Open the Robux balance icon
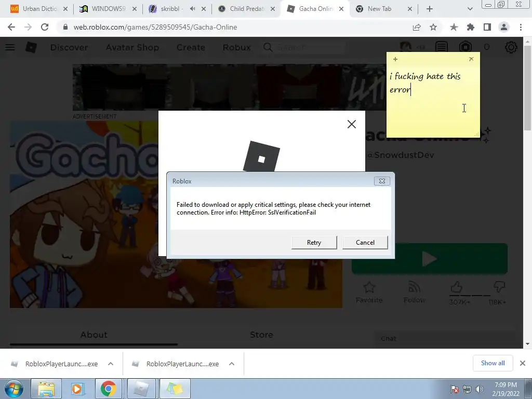Image resolution: width=532 pixels, height=399 pixels. 465,47
